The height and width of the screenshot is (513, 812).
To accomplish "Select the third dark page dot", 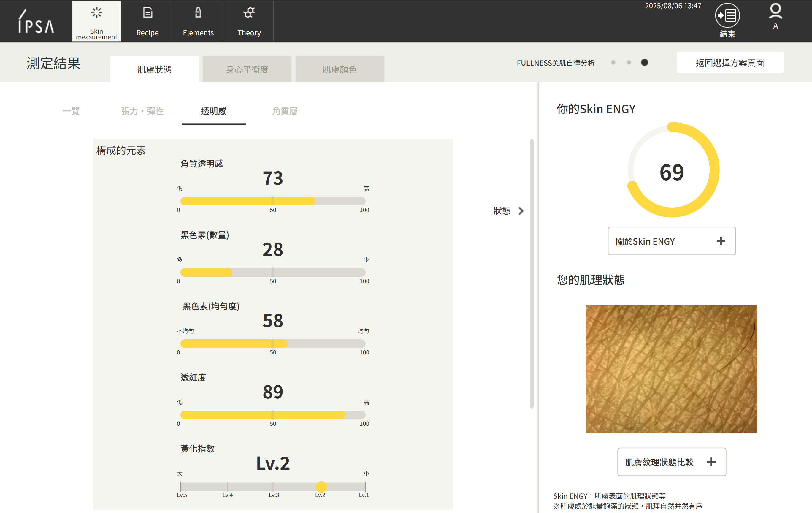I will [644, 62].
